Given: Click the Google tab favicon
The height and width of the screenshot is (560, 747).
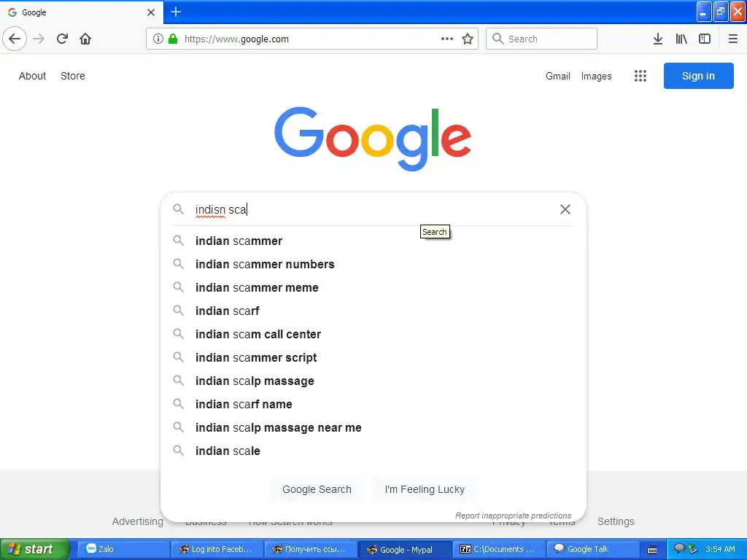Looking at the screenshot, I should 12,12.
